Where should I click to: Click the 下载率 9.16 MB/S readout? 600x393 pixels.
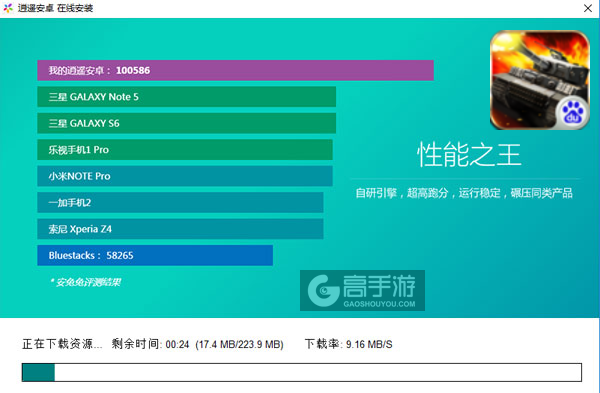(348, 344)
